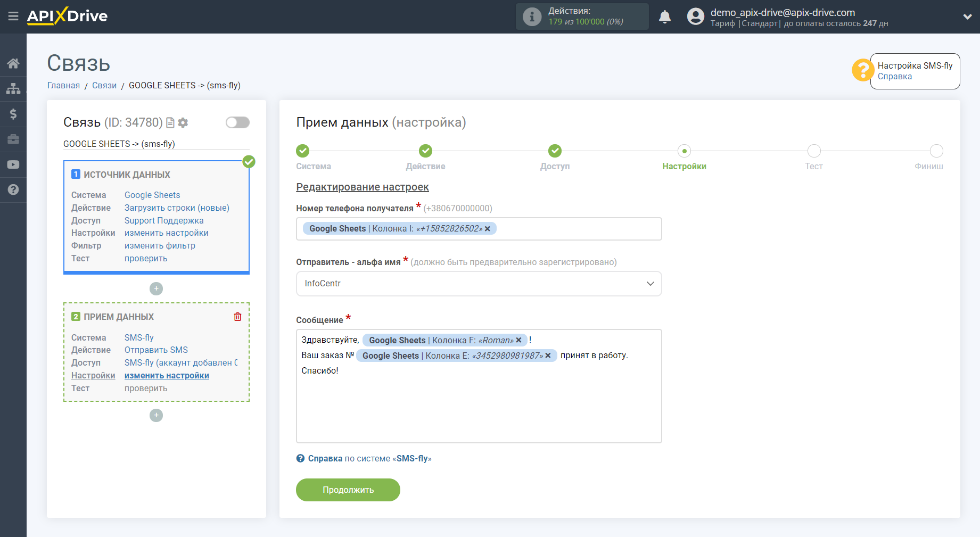Open the connection settings gear icon
980x537 pixels.
[x=183, y=123]
